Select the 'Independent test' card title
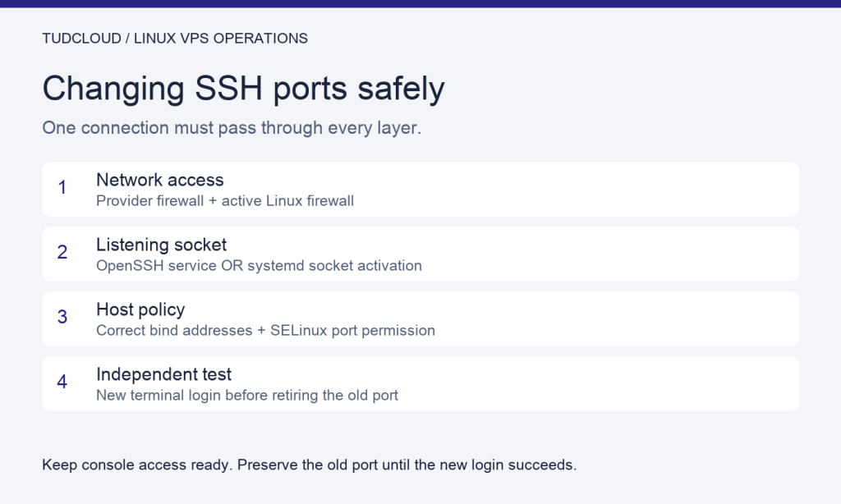The height and width of the screenshot is (504, 841). click(164, 374)
